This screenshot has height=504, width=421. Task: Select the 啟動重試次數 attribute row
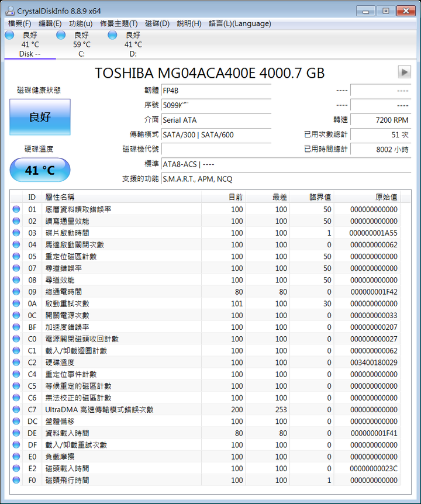click(x=205, y=303)
